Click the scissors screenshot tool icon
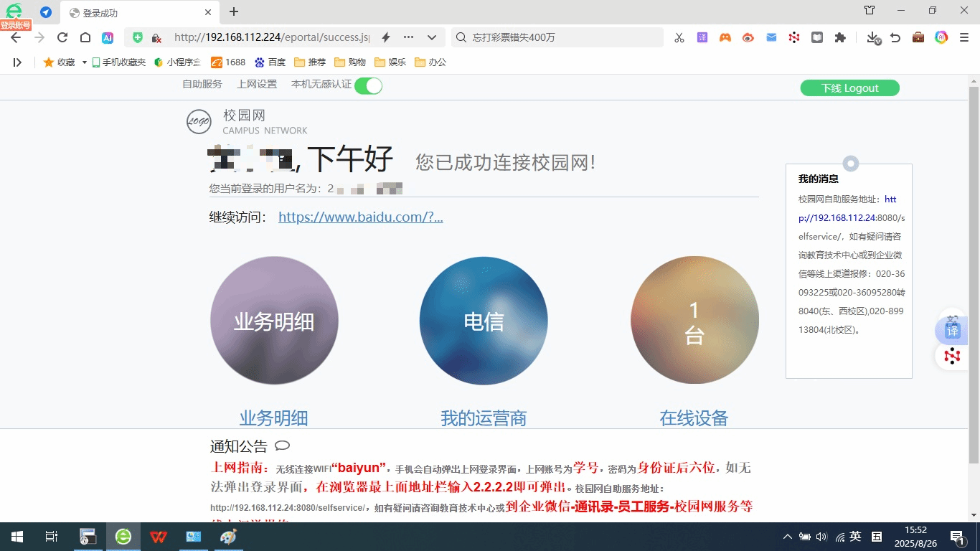The width and height of the screenshot is (980, 551). (679, 37)
